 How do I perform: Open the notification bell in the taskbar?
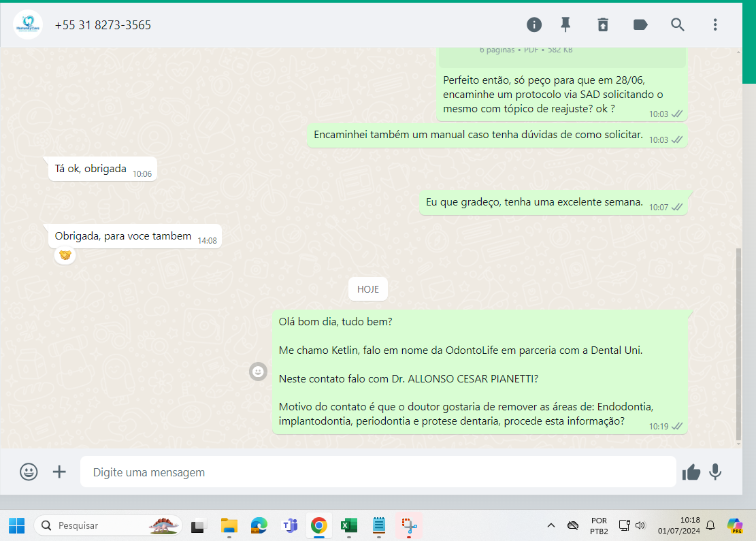[x=710, y=525]
